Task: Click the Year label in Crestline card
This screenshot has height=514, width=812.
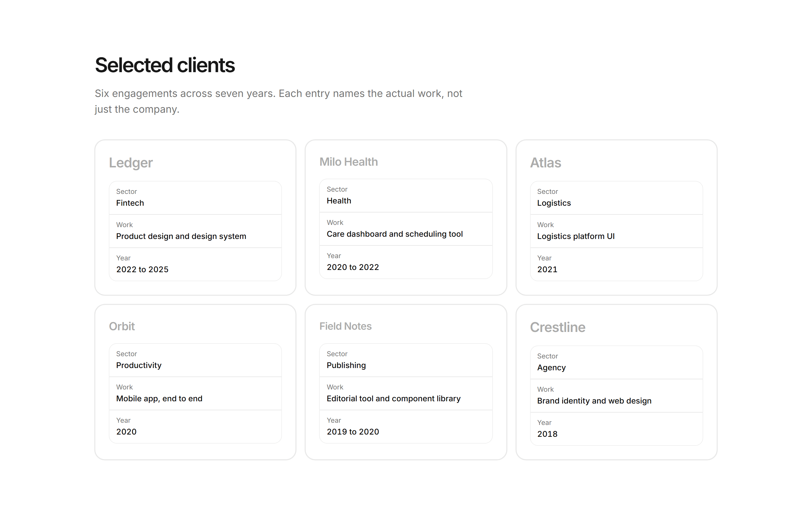Action: point(544,423)
